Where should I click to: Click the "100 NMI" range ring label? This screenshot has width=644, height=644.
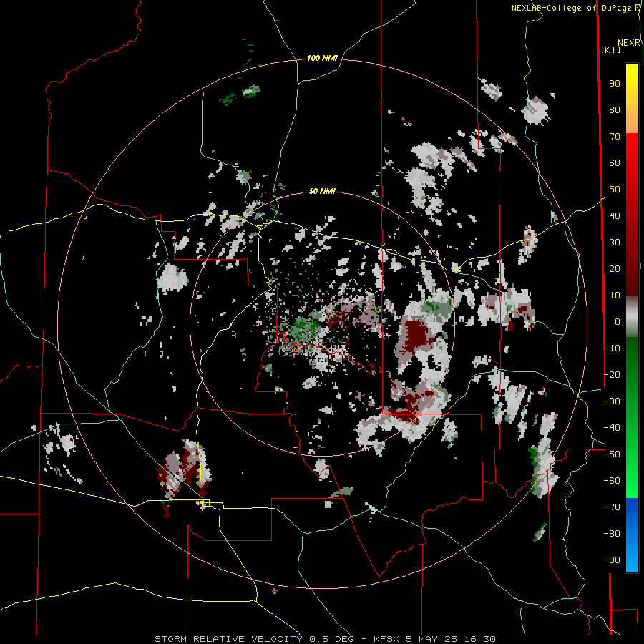tap(322, 59)
